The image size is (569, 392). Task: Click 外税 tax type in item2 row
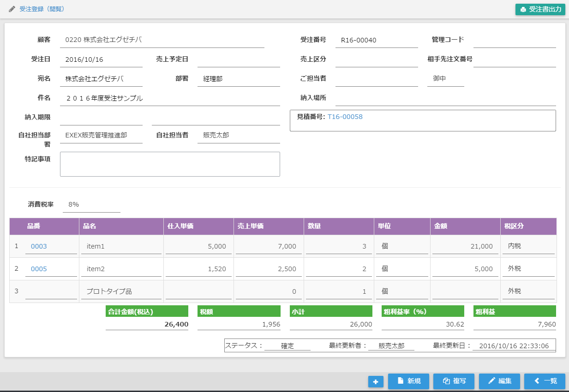(528, 269)
